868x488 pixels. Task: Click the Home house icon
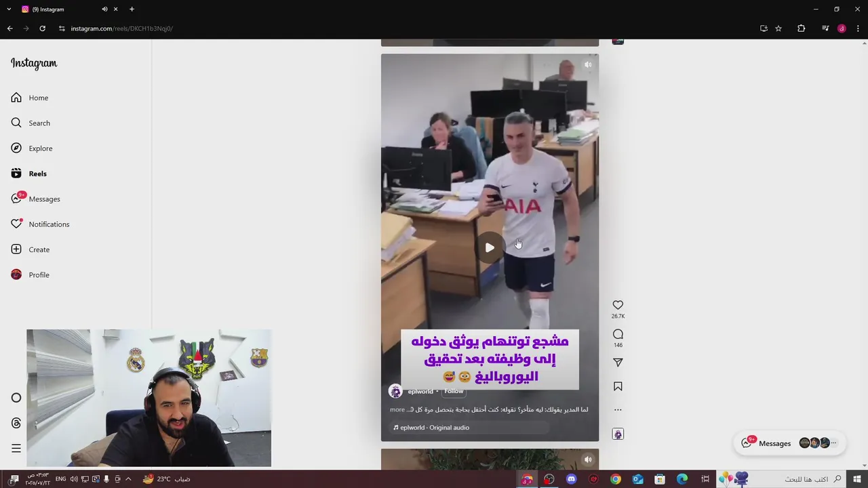coord(16,98)
